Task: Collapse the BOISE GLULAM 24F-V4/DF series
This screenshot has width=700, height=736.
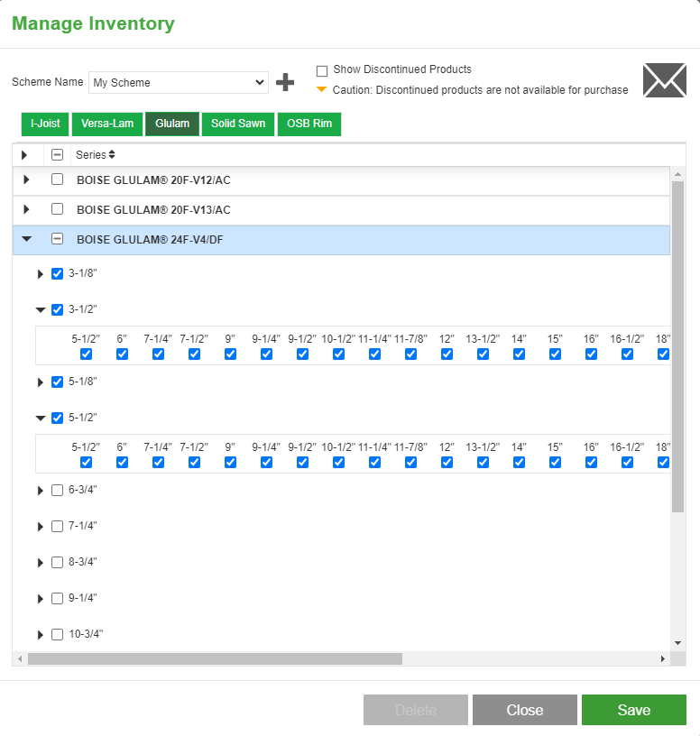Action: 27,239
